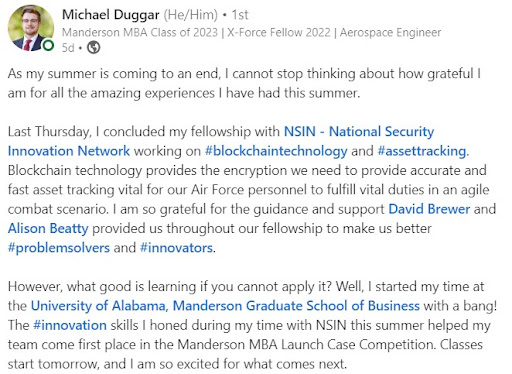Image resolution: width=512 pixels, height=374 pixels.
Task: Click the Manderson MBA headline text
Action: (140, 33)
